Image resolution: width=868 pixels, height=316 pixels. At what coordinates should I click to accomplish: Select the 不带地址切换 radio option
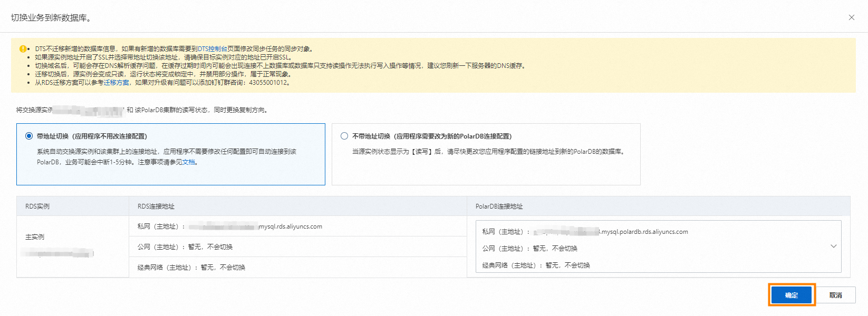click(x=344, y=136)
